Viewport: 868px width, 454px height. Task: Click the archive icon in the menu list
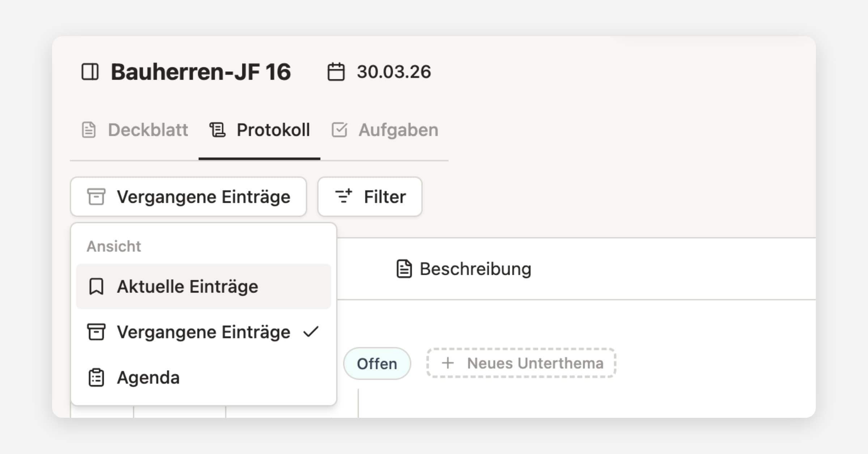tap(96, 332)
